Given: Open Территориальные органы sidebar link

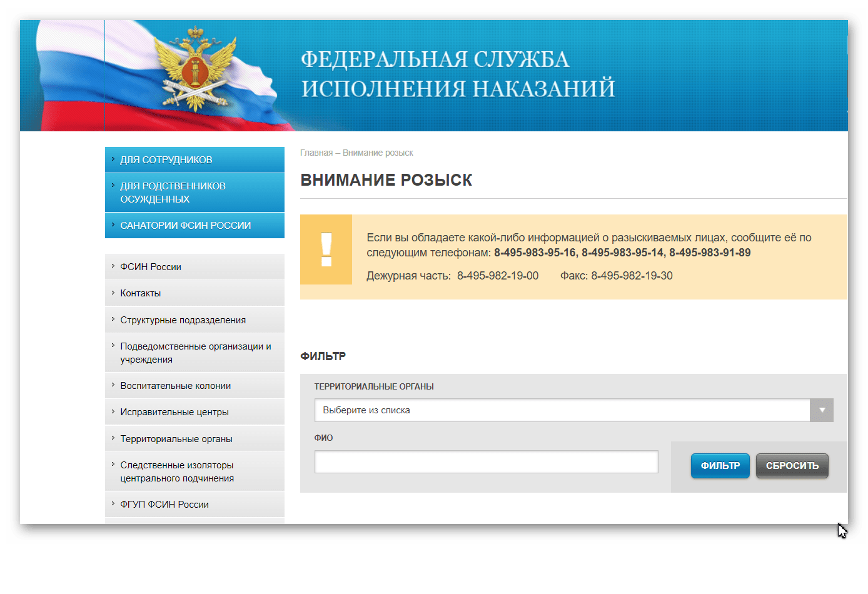Looking at the screenshot, I should click(x=194, y=439).
